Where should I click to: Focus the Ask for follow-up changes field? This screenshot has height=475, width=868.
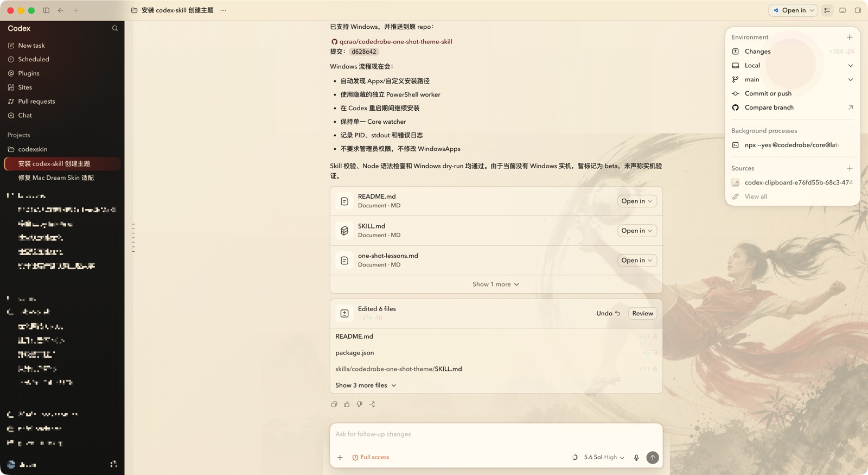coord(496,434)
